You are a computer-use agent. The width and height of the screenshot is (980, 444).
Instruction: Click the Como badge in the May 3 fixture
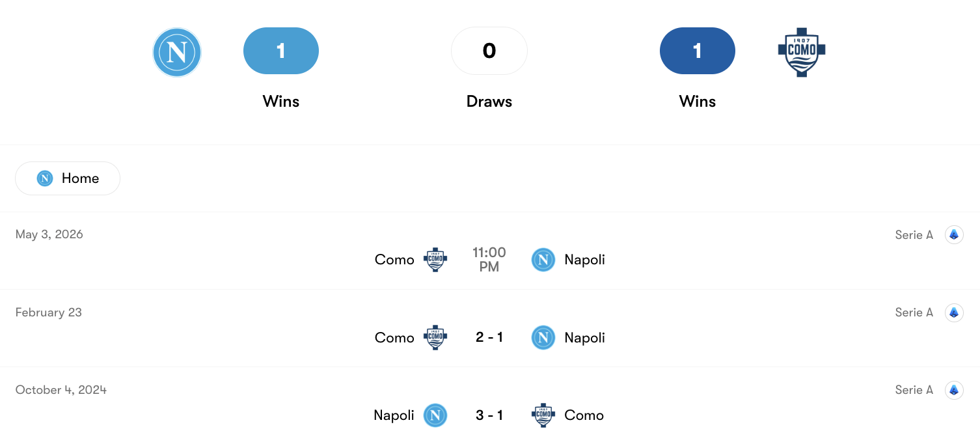tap(435, 259)
